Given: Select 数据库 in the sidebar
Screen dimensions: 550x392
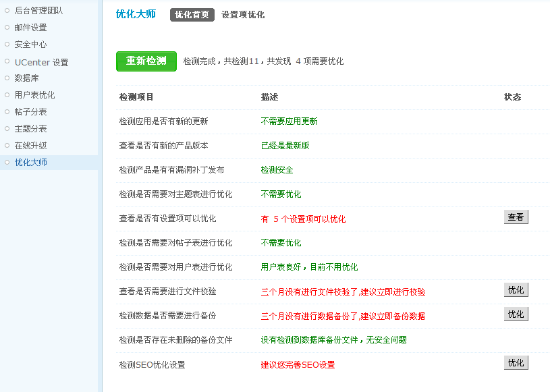Looking at the screenshot, I should [26, 78].
